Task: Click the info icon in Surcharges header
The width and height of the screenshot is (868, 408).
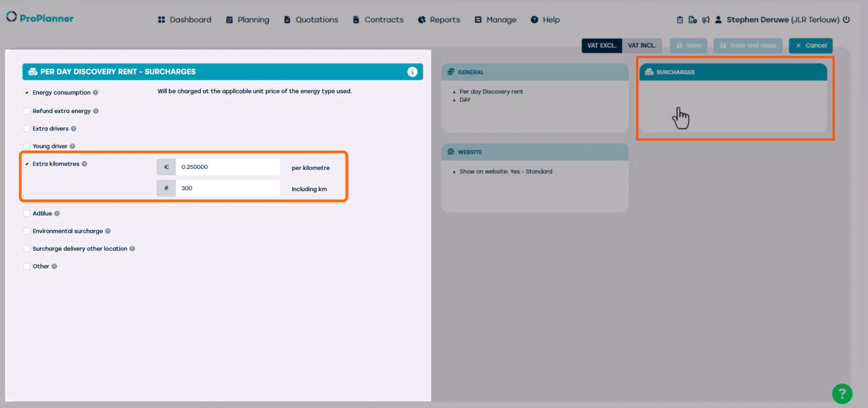Action: (x=412, y=72)
